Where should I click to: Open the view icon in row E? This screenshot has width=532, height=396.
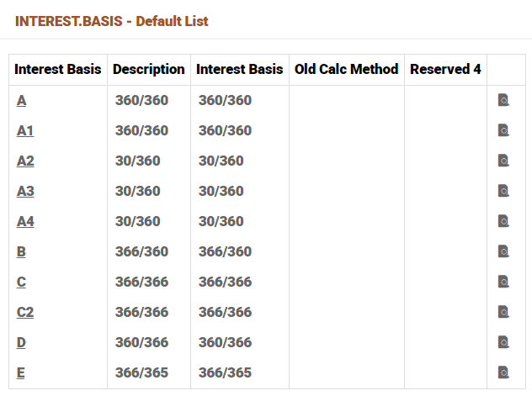pos(503,372)
